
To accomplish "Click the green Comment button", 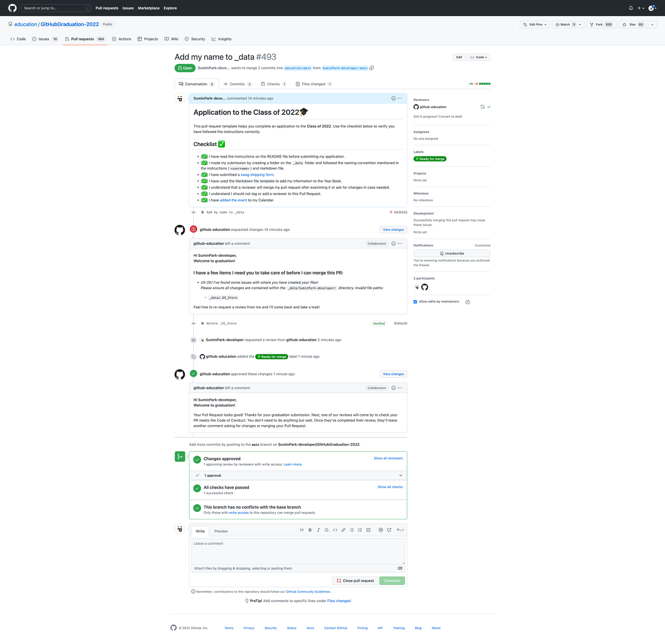I will [392, 581].
